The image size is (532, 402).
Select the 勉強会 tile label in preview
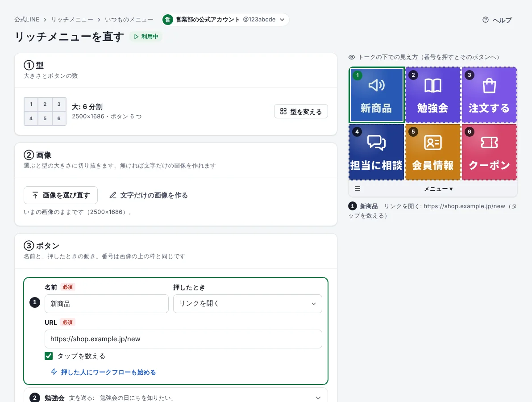pos(432,108)
